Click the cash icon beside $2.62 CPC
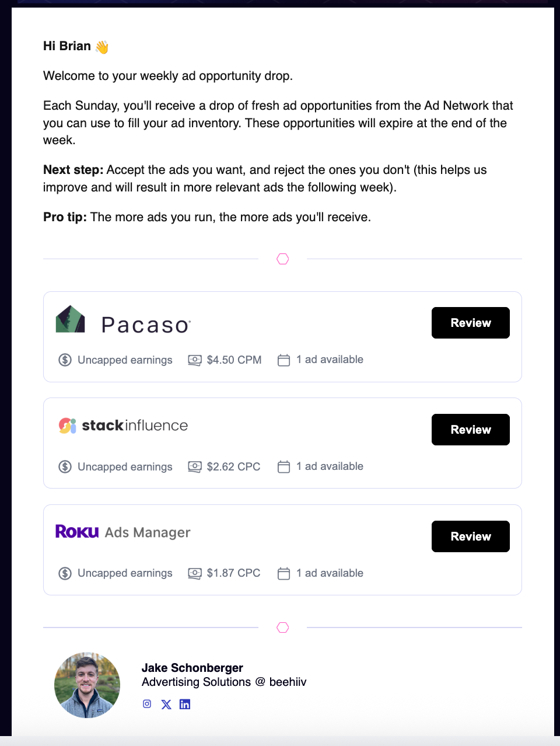Viewport: 560px width, 746px height. click(195, 467)
